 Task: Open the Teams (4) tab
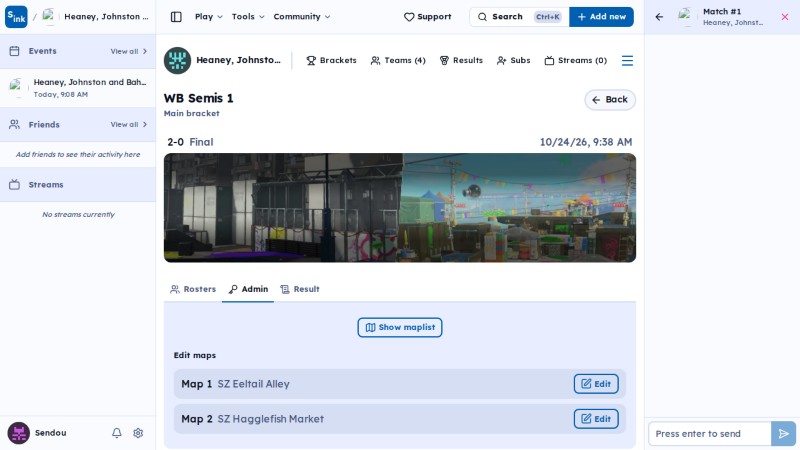click(398, 60)
